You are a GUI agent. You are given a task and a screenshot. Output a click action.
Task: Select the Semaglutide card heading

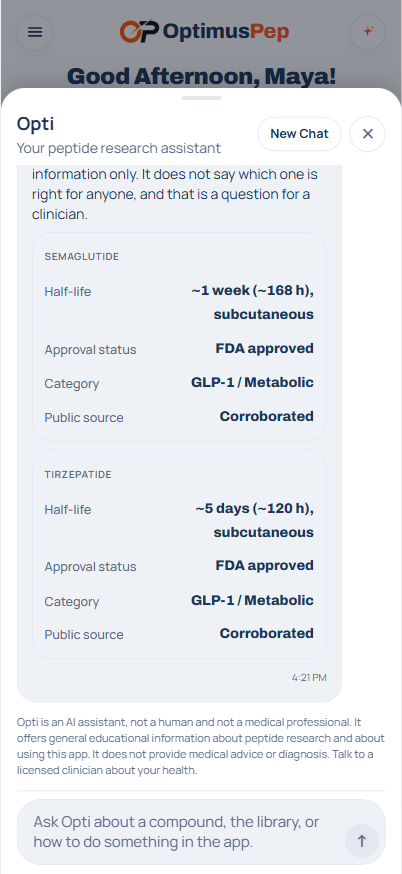pyautogui.click(x=82, y=256)
